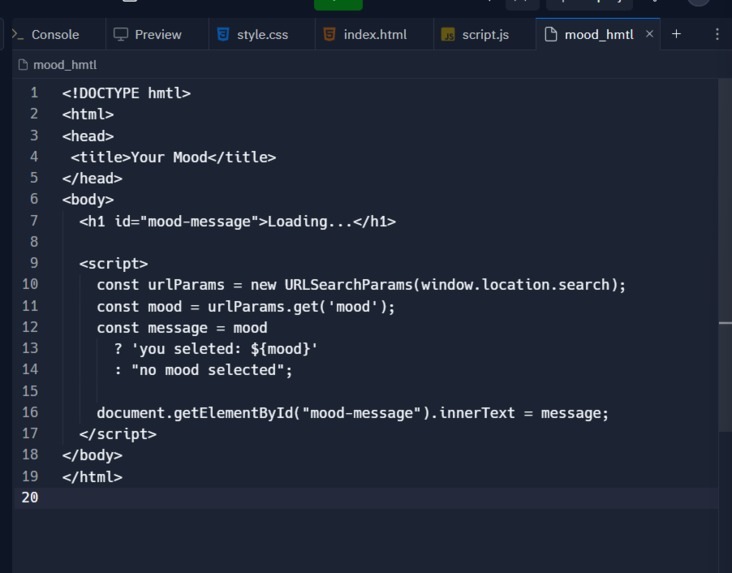Click the console prompt icon
This screenshot has width=732, height=573.
(x=18, y=34)
